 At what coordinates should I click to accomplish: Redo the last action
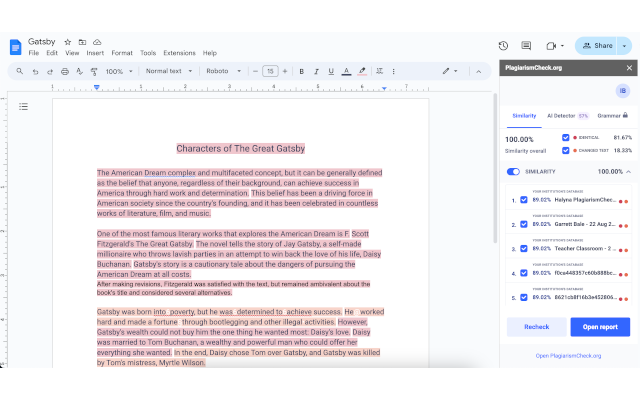(50, 71)
